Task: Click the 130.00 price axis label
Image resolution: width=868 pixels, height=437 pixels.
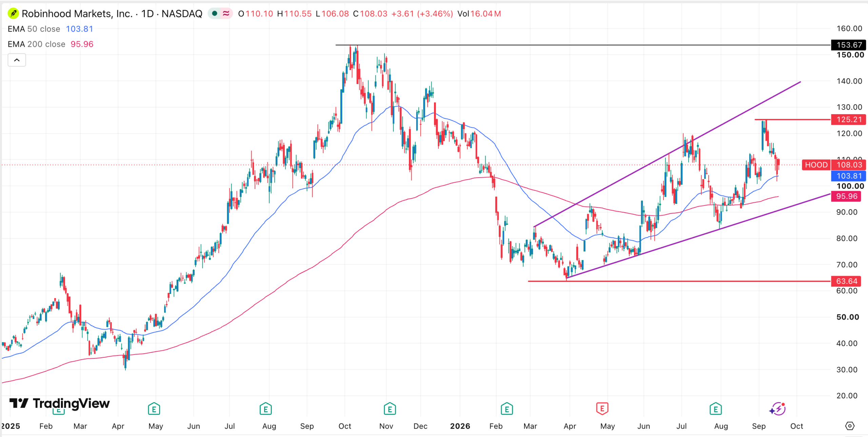Action: coord(849,107)
